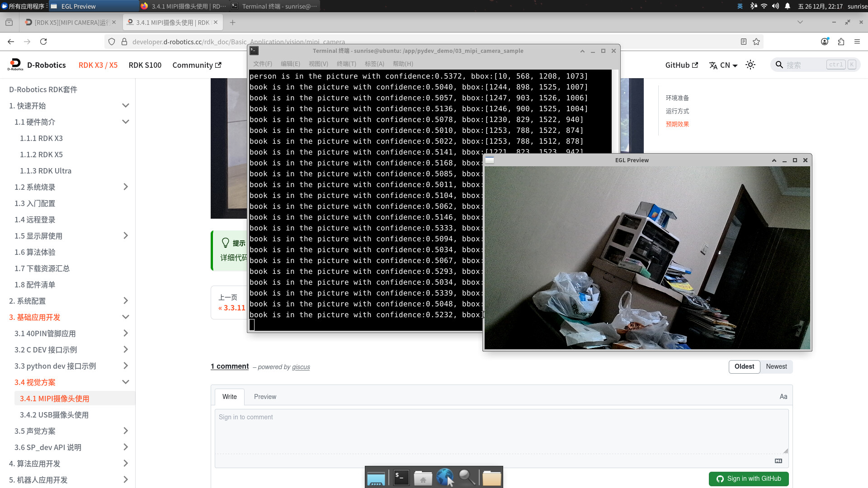Toggle light/dark theme with the sun icon
Image resolution: width=868 pixels, height=488 pixels.
click(750, 65)
